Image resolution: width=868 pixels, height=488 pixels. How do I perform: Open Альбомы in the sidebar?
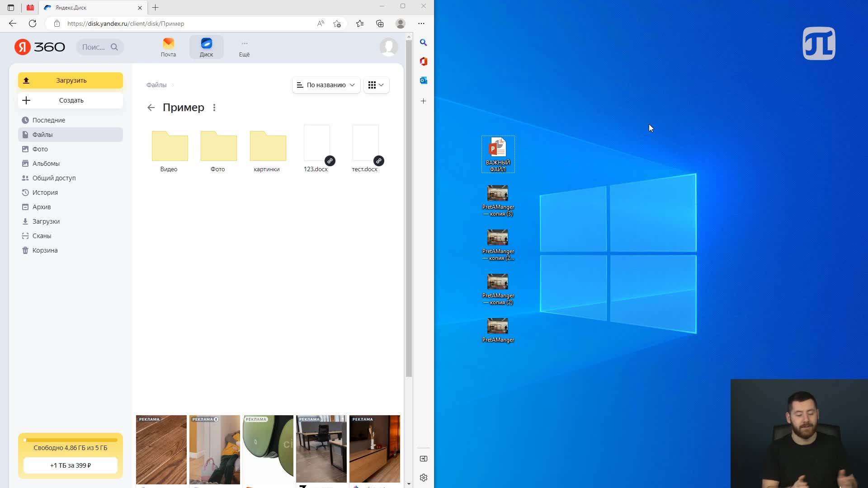click(x=71, y=164)
